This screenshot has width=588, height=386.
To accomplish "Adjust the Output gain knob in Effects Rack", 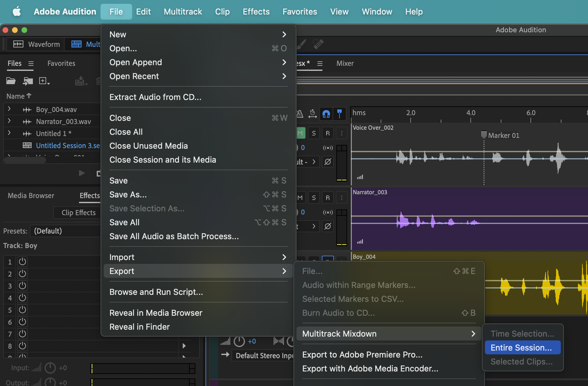I will 50,382.
